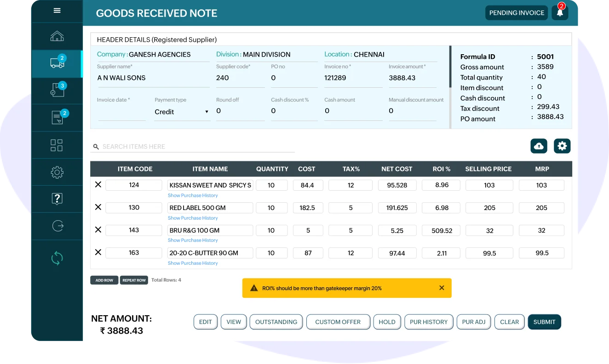The height and width of the screenshot is (364, 609).
Task: Click the notification bell showing 2 alerts
Action: tap(560, 13)
